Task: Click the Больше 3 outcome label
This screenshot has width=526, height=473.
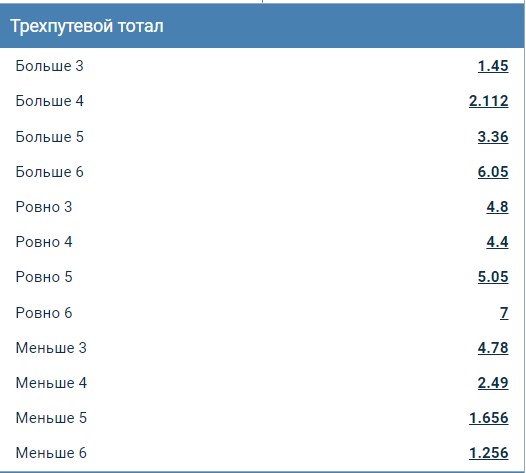Action: (50, 66)
